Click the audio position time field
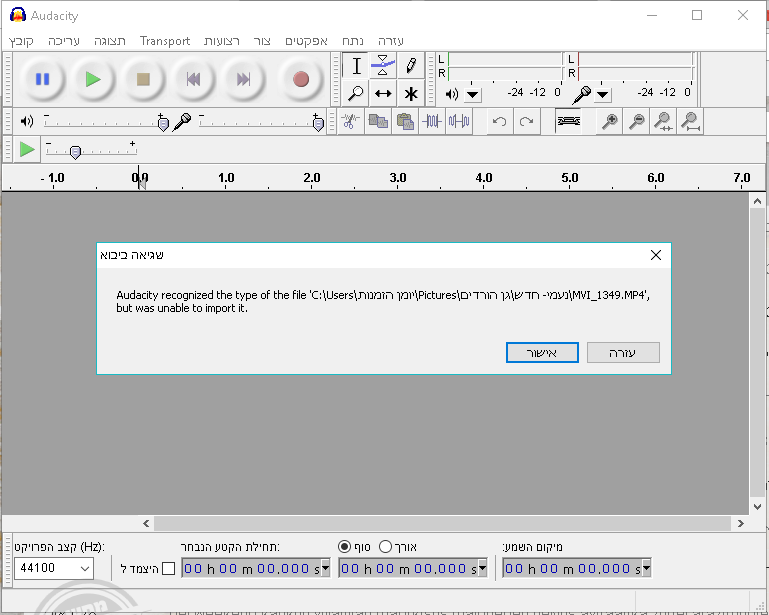Viewport: 769px width, 615px height. tap(577, 568)
